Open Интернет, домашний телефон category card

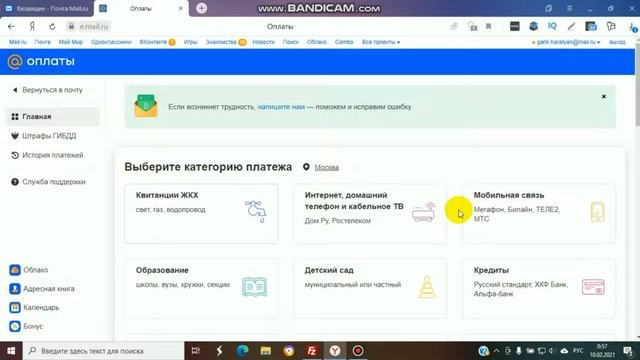tap(370, 213)
